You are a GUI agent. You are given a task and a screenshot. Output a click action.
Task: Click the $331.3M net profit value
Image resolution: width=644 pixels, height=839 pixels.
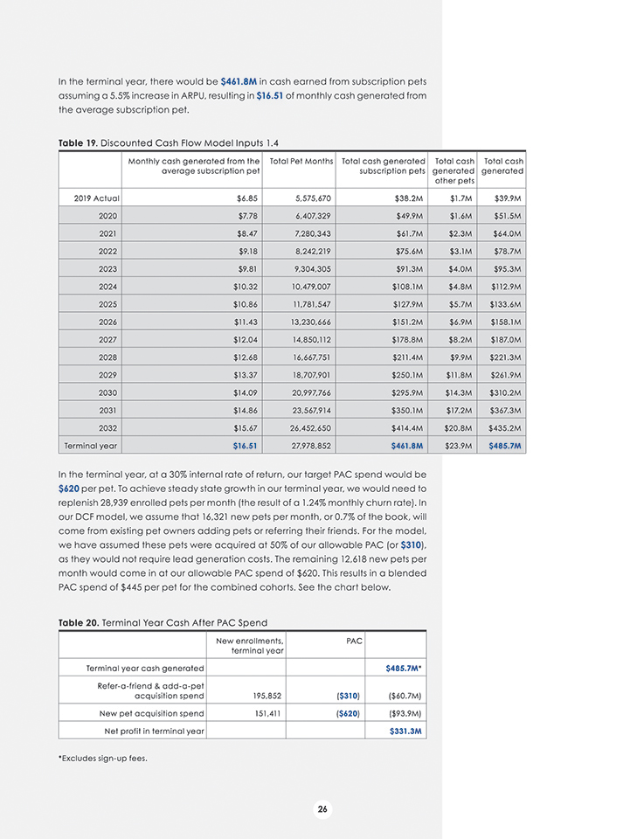[405, 731]
